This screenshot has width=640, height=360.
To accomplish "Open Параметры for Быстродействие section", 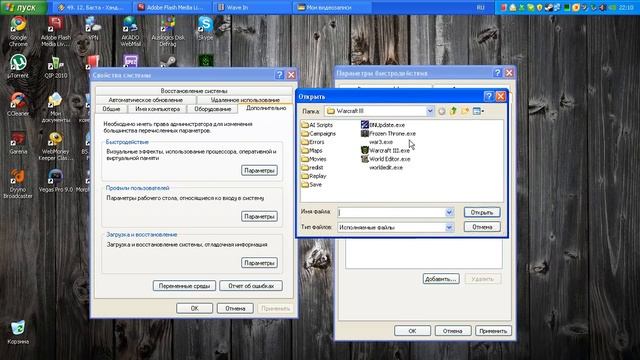I will click(259, 170).
